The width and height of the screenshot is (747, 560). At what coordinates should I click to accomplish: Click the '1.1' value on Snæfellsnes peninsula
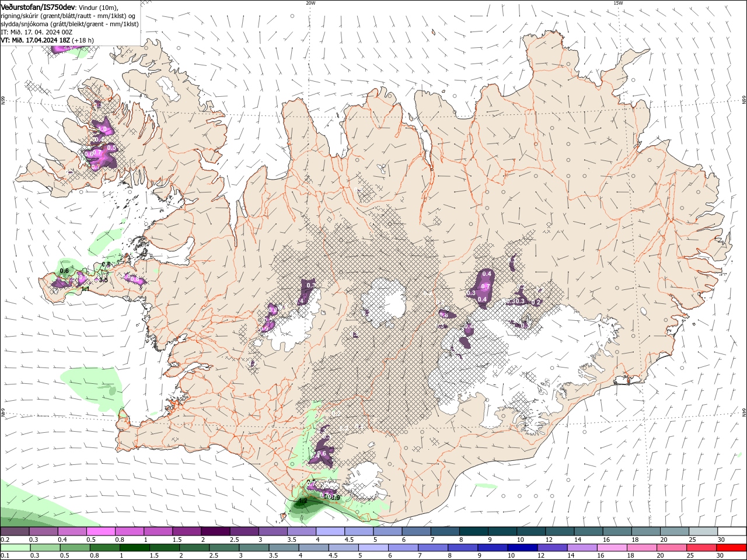pos(85,289)
